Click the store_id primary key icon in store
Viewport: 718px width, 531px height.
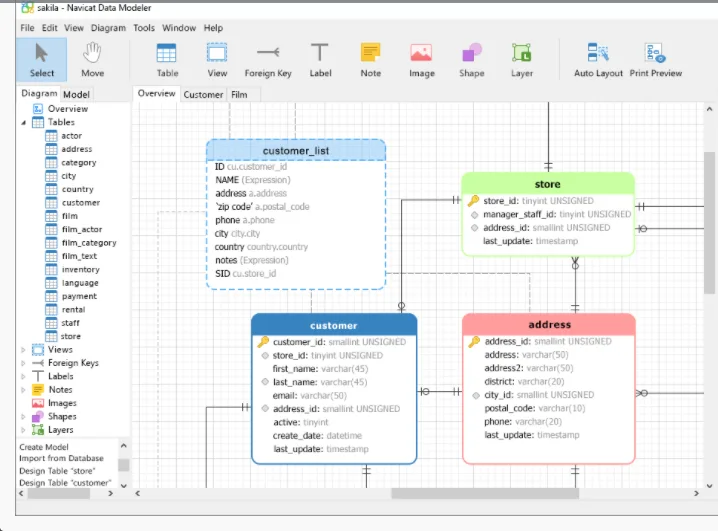473,200
